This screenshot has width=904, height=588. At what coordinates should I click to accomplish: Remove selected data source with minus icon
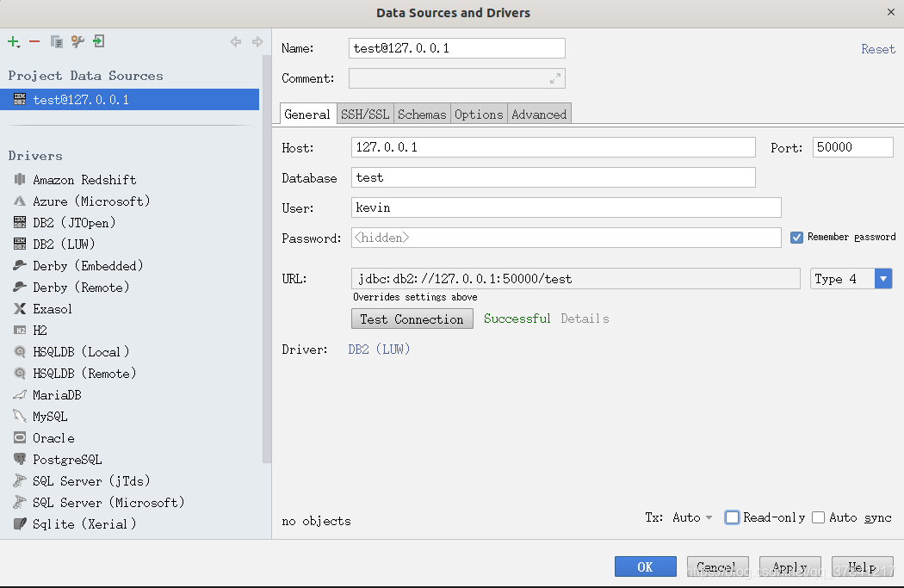click(34, 41)
